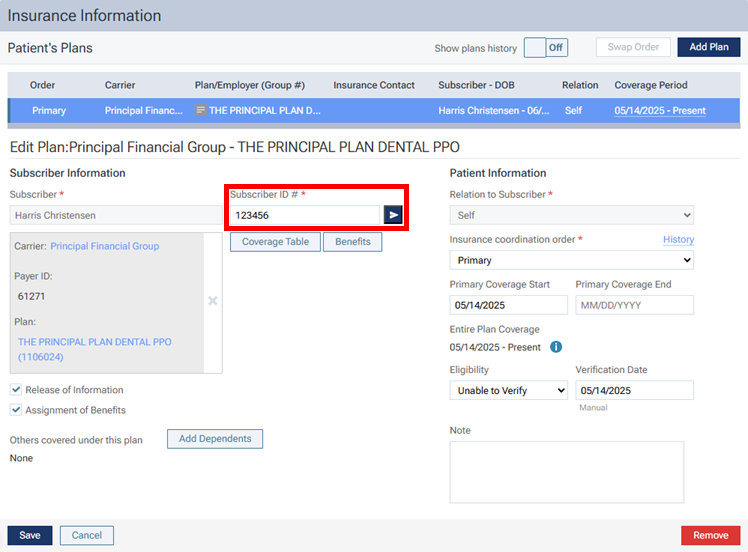The width and height of the screenshot is (748, 552).
Task: Click the Order column header
Action: 42,85
